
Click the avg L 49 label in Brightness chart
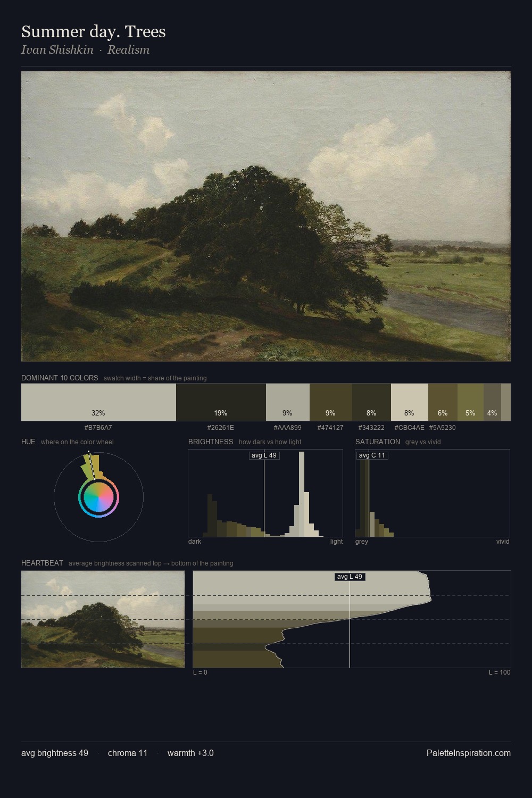pos(264,455)
